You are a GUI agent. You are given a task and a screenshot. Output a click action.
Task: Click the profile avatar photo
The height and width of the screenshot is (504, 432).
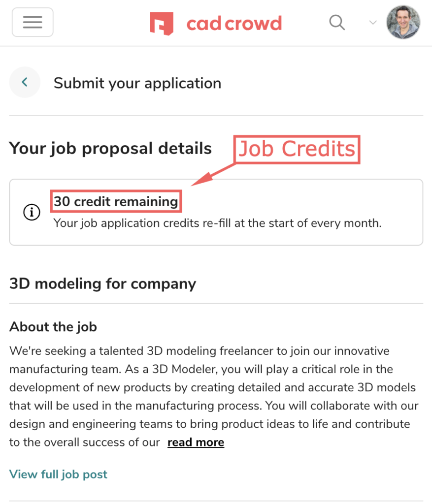pos(403,22)
